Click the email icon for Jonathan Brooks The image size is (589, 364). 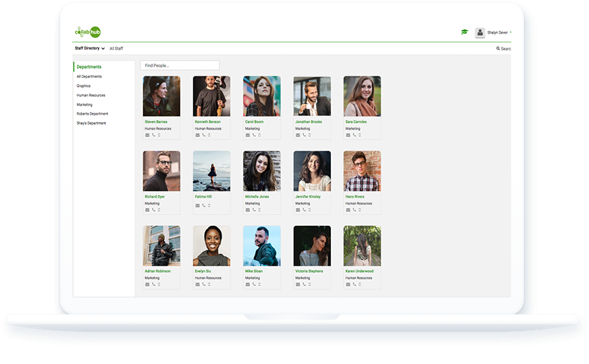pos(298,135)
